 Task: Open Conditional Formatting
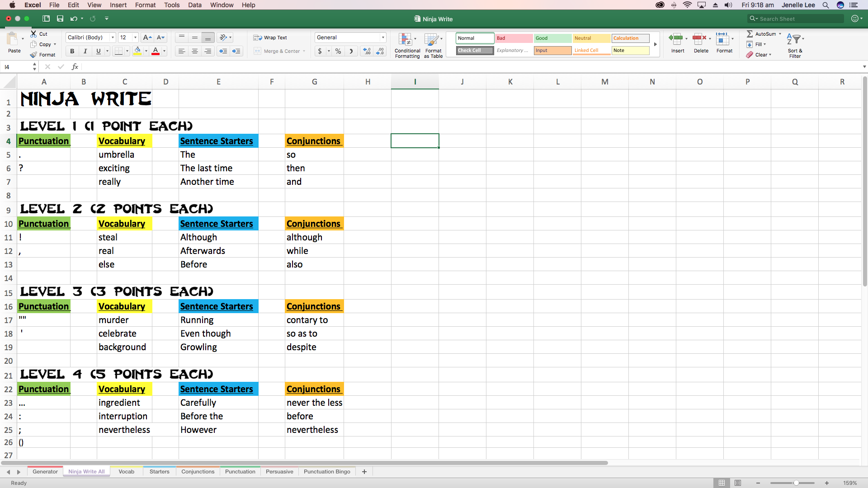(x=407, y=45)
